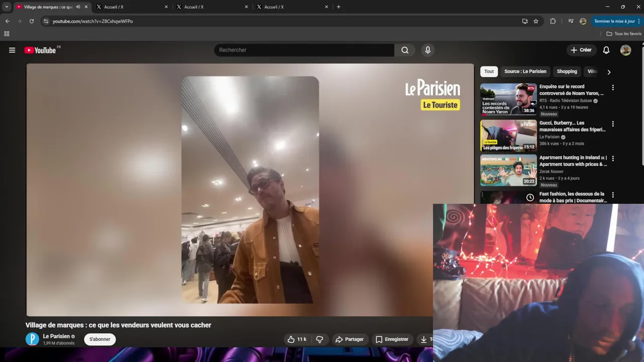The height and width of the screenshot is (362, 644).
Task: Click the address bar URL
Action: click(x=93, y=21)
